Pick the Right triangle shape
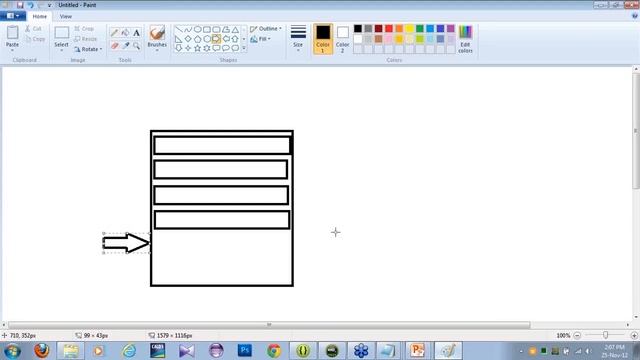Screen dimensions: 640x360 [179, 39]
